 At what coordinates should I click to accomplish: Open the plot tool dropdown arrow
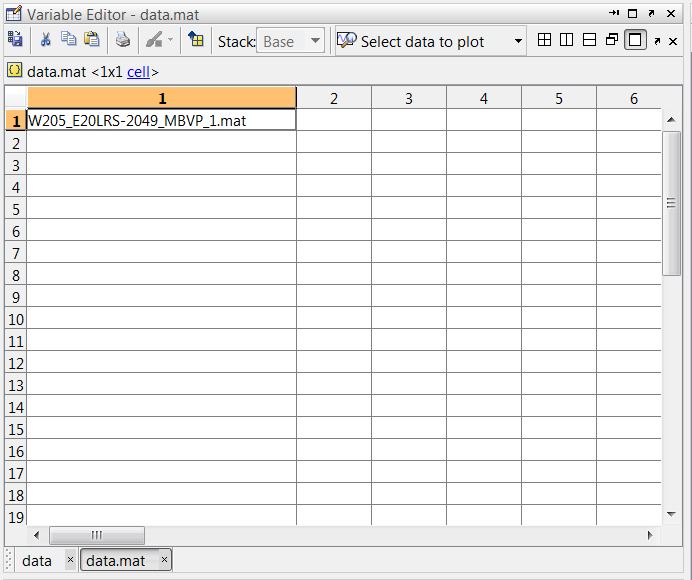[x=170, y=40]
